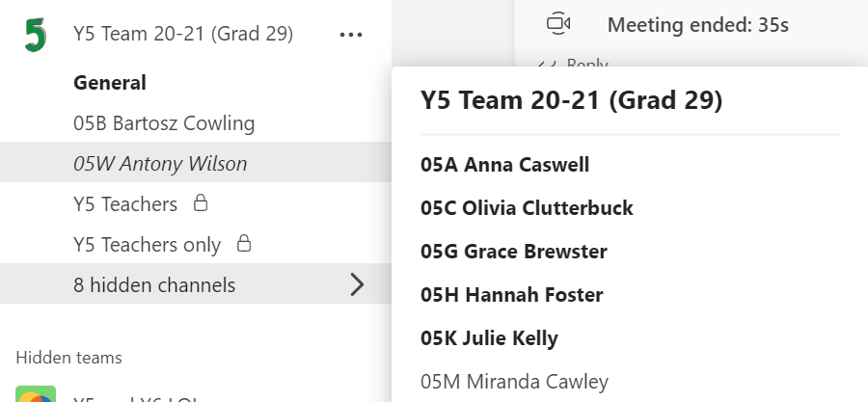The width and height of the screenshot is (868, 402).
Task: Select 05M Miranda Cawley channel entry
Action: [x=514, y=382]
